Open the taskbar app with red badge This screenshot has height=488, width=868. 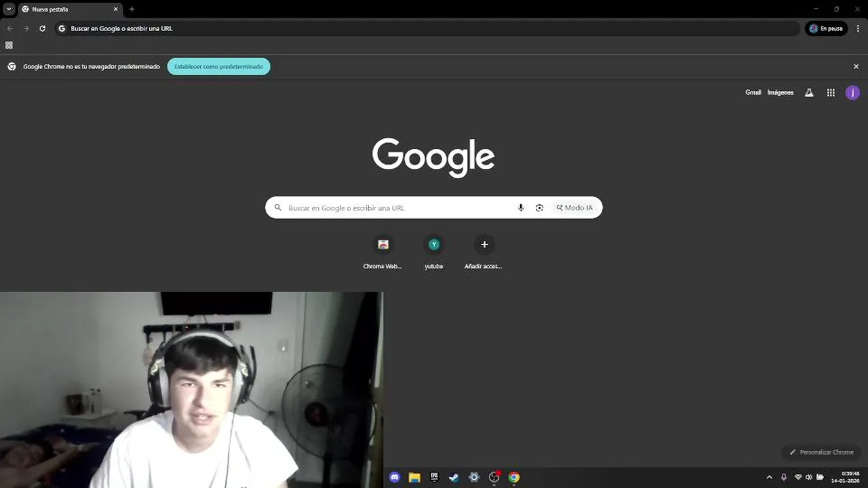[494, 477]
